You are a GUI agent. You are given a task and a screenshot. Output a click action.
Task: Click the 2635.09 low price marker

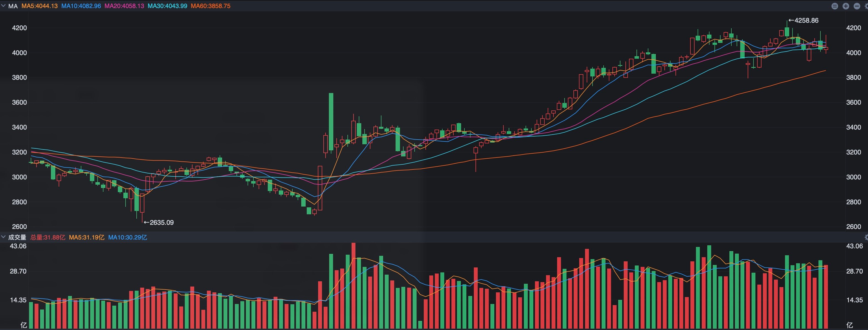(159, 223)
